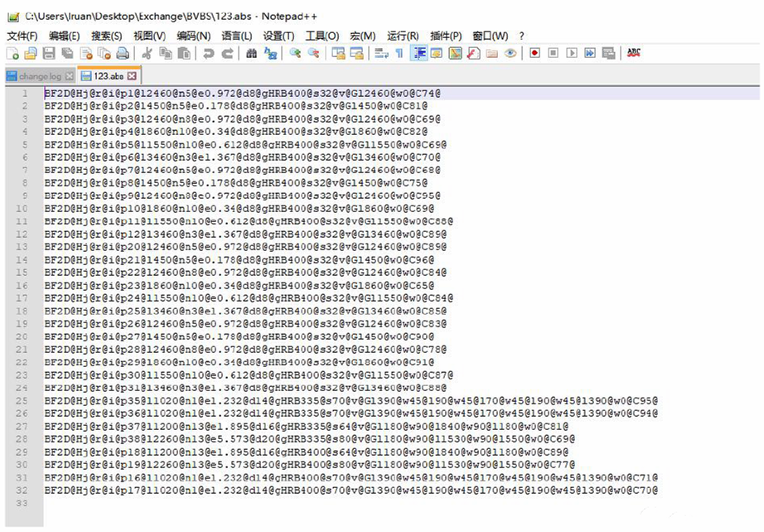The image size is (764, 532).
Task: Open the 宏(M) menu
Action: click(362, 36)
